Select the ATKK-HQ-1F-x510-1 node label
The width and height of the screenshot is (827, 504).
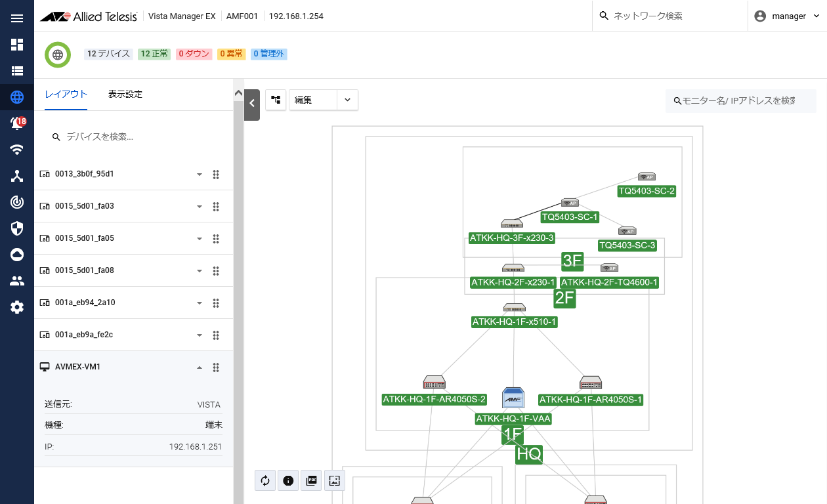515,322
